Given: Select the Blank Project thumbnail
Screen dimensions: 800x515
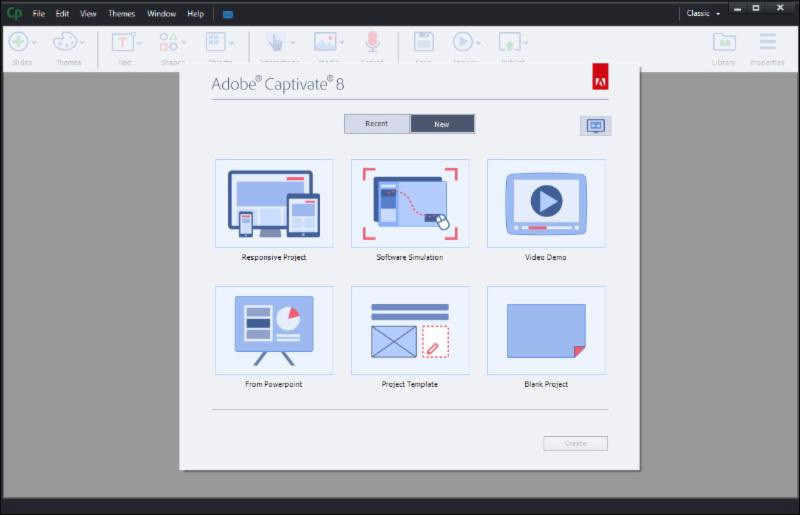Looking at the screenshot, I should [546, 330].
